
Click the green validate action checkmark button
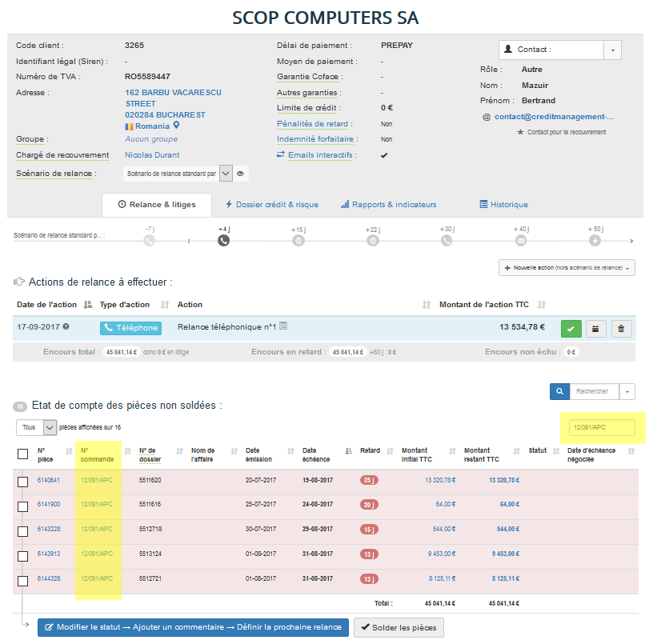pos(571,327)
